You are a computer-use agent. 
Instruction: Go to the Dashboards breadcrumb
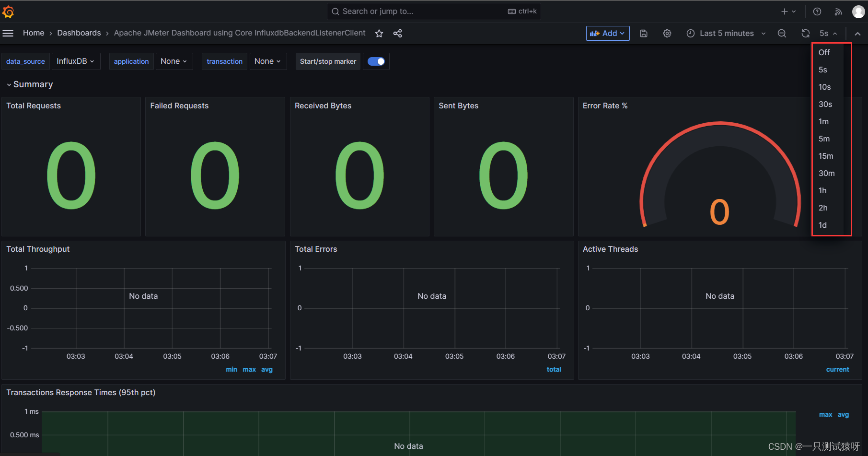(x=79, y=33)
